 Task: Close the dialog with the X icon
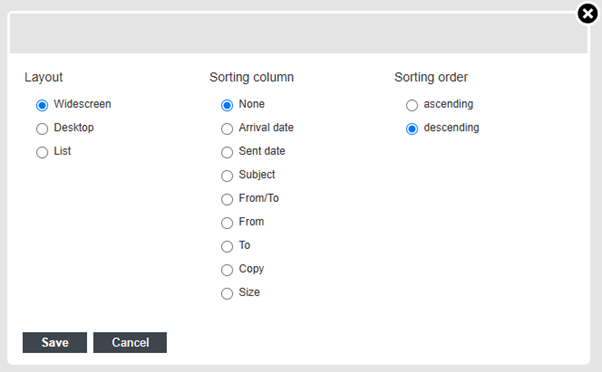click(588, 14)
